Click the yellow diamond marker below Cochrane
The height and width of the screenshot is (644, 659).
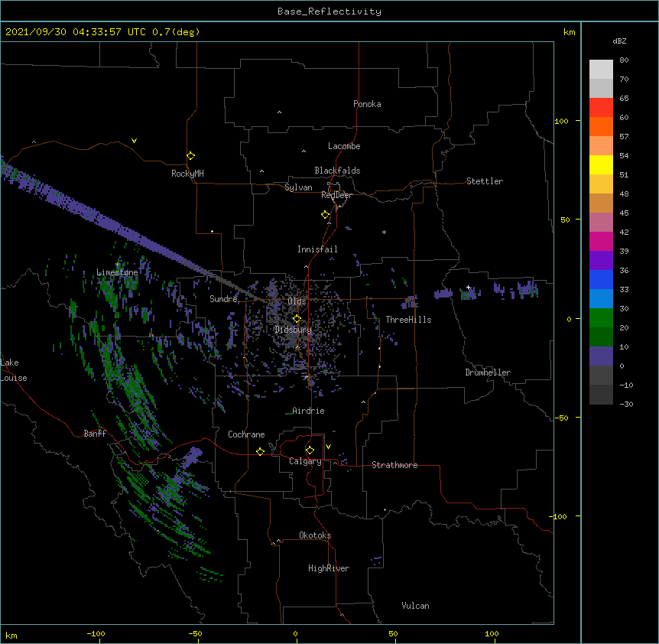tap(260, 451)
